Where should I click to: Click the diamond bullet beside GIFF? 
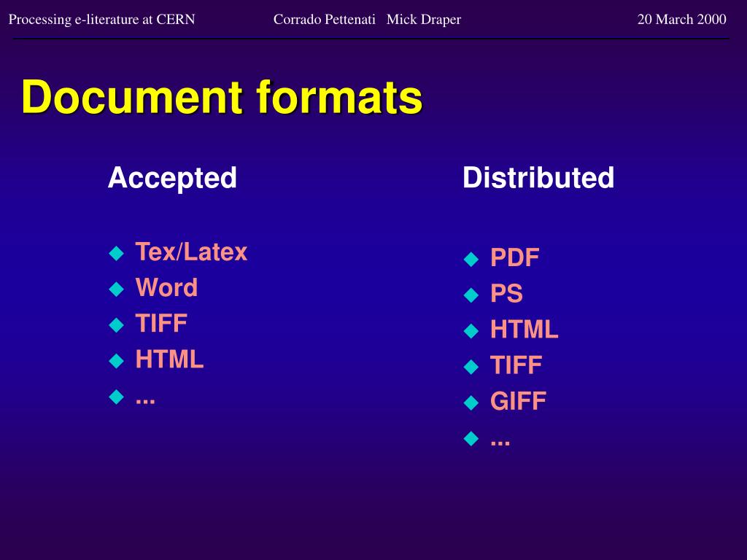tap(471, 402)
